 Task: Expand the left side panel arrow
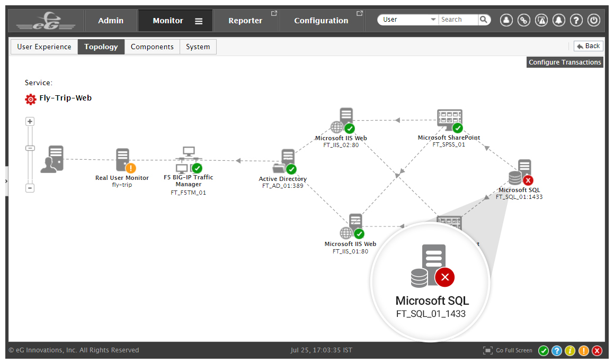tap(6, 181)
